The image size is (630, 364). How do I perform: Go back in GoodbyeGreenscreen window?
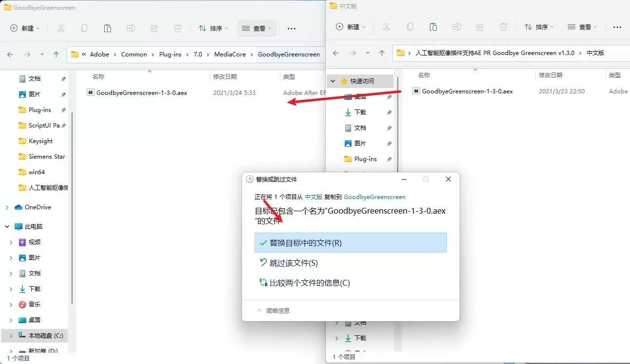[10, 55]
